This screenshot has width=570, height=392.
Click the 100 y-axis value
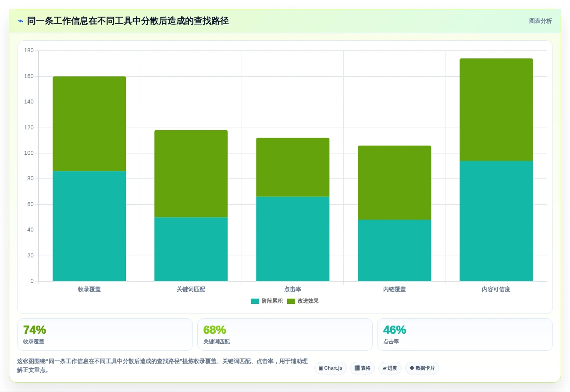pos(29,153)
